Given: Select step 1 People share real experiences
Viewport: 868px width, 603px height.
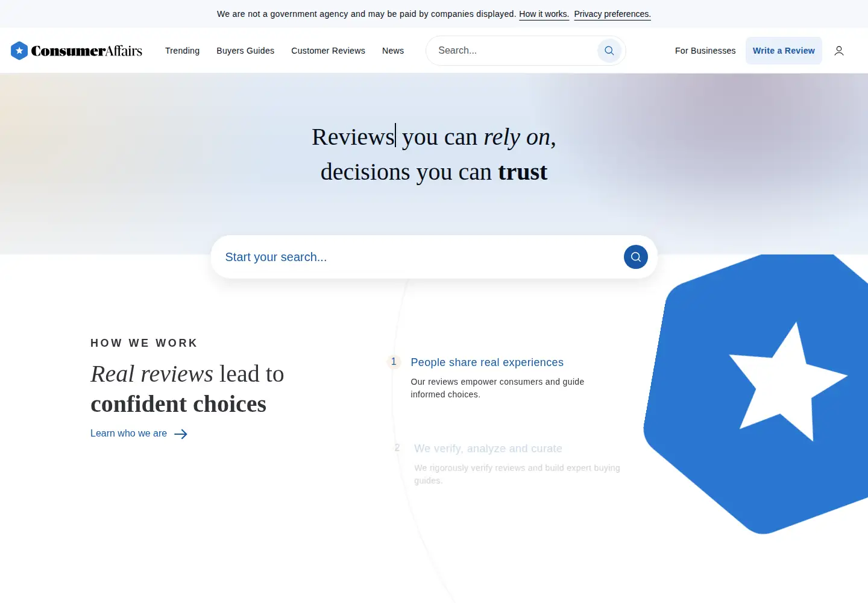Looking at the screenshot, I should click(x=487, y=362).
